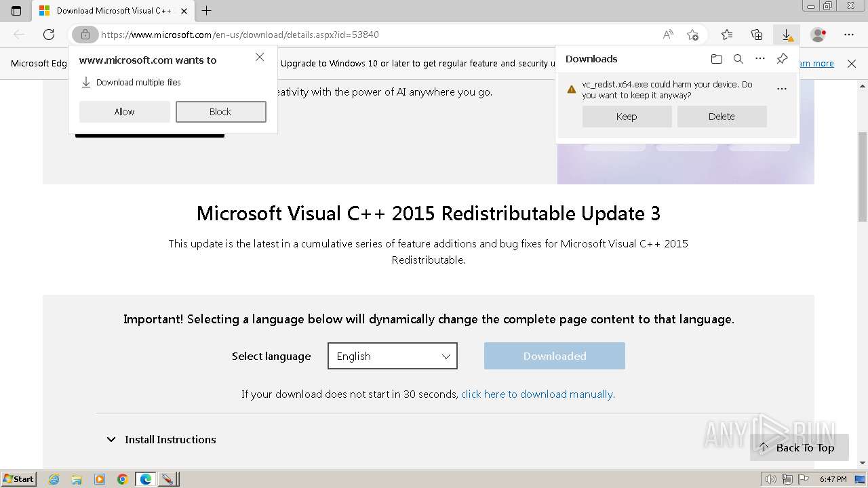Image resolution: width=868 pixels, height=488 pixels.
Task: Select the Redistributable Update 3 page heading
Action: pyautogui.click(x=429, y=213)
